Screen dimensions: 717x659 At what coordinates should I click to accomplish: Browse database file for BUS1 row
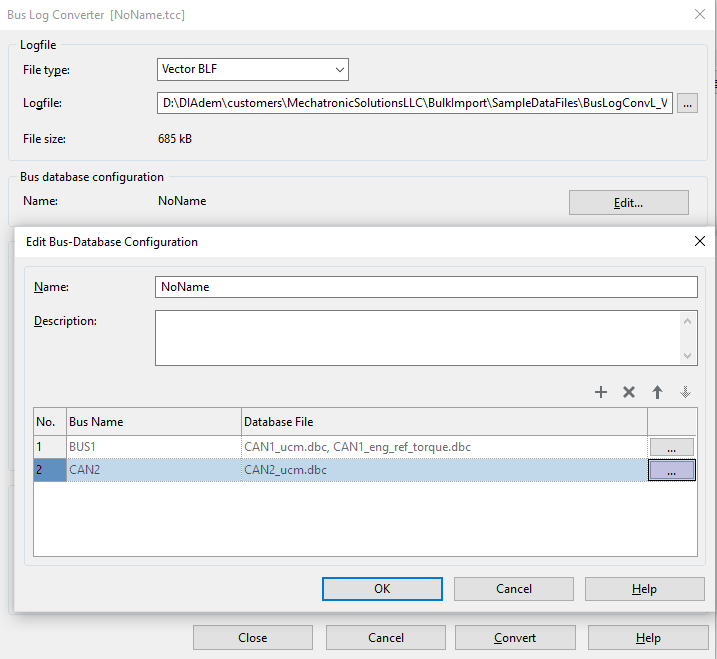point(671,447)
